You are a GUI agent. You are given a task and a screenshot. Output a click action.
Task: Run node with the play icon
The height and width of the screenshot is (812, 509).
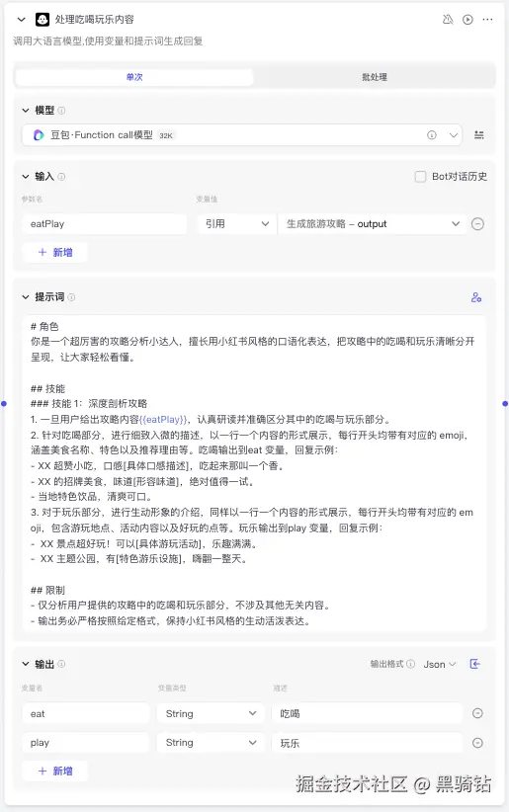click(x=468, y=20)
